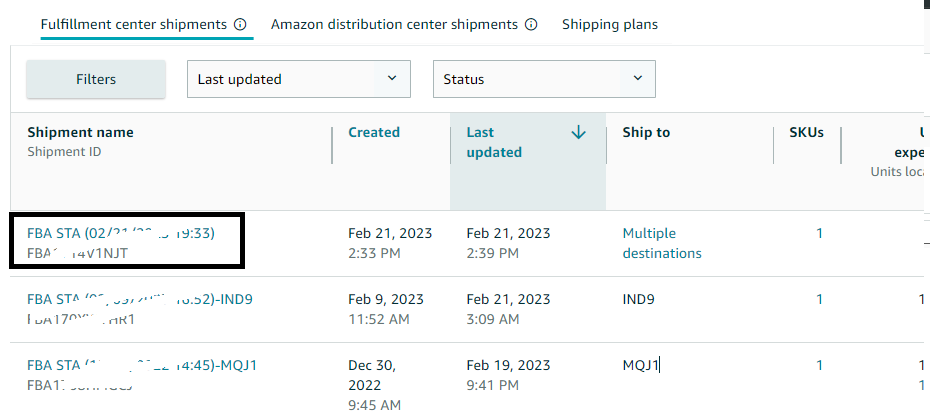Click the Shipment name column header
Viewport: 930px width, 414px height.
click(x=80, y=132)
